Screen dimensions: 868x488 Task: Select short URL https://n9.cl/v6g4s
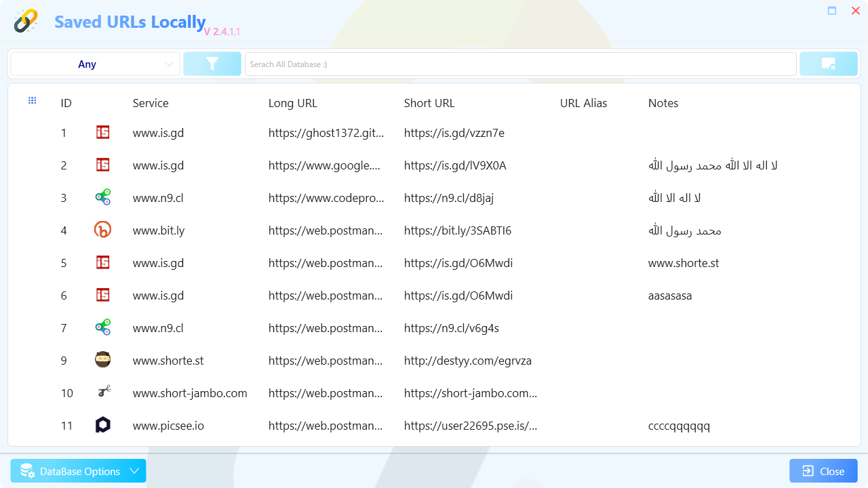point(452,328)
